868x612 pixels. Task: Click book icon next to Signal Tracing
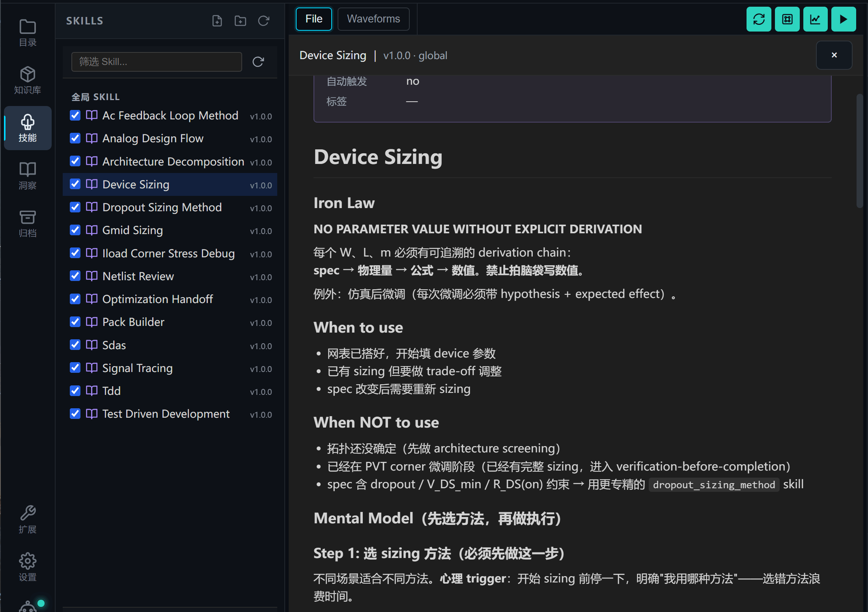(91, 368)
